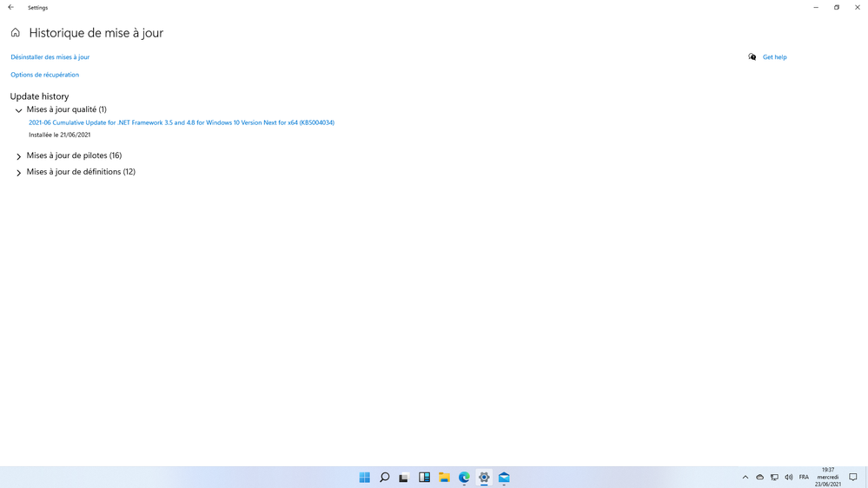This screenshot has height=488, width=868.
Task: Open the Options de récupération link
Action: 45,75
